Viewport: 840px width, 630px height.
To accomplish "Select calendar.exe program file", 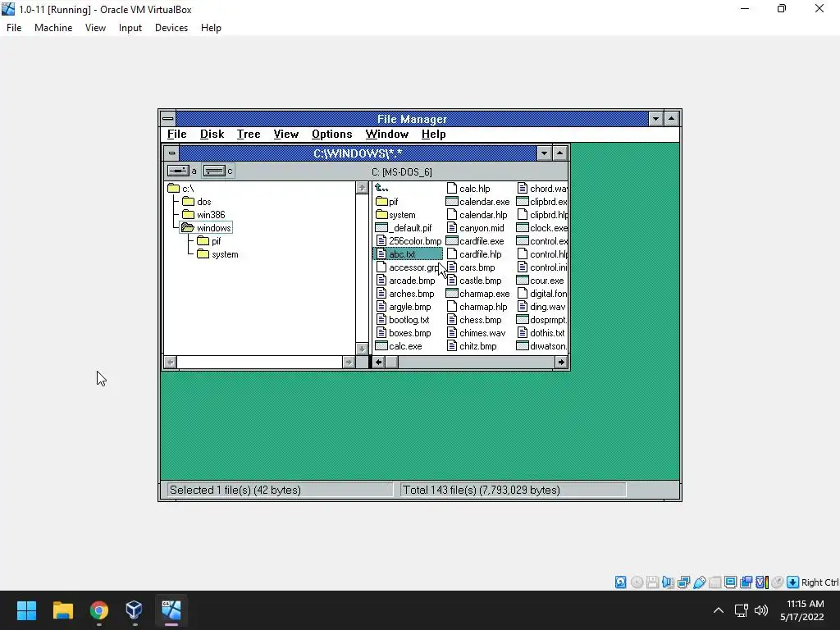I will point(478,202).
